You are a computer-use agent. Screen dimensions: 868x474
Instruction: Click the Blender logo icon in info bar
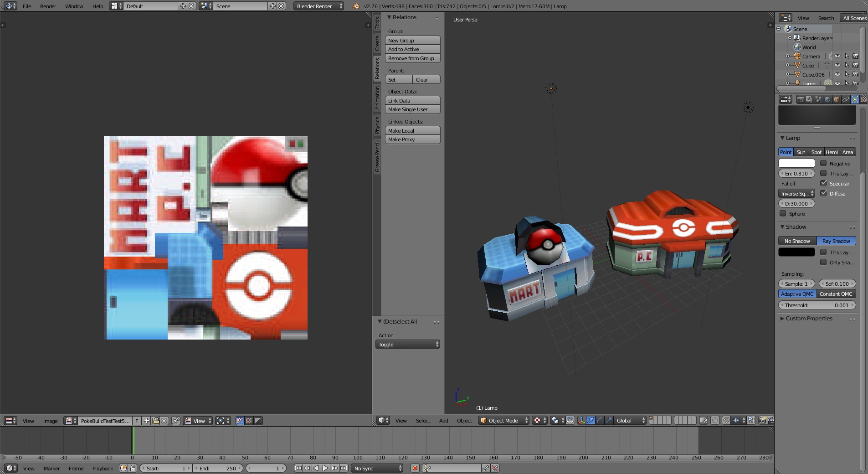(x=356, y=6)
